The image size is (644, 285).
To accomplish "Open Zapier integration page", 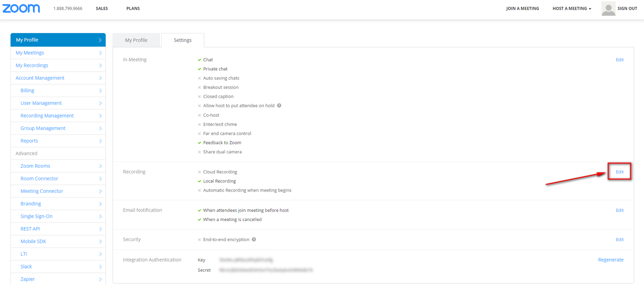I will point(28,279).
